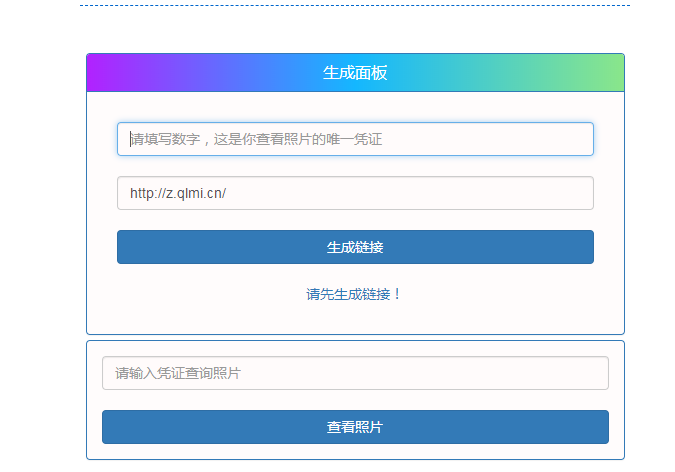Focus the field containing http://z.qlmi.cn/
Image resolution: width=675 pixels, height=472 pixels.
click(x=355, y=193)
